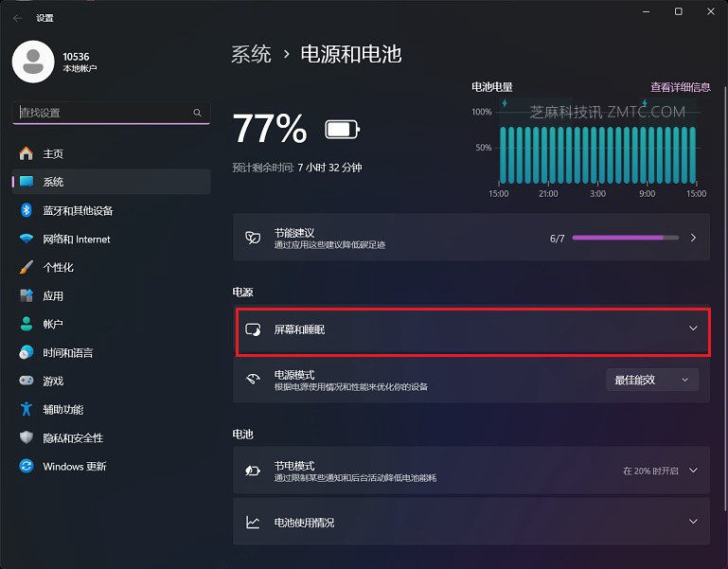The width and height of the screenshot is (728, 569).
Task: Click 本地帐户 under the username
Action: point(80,69)
